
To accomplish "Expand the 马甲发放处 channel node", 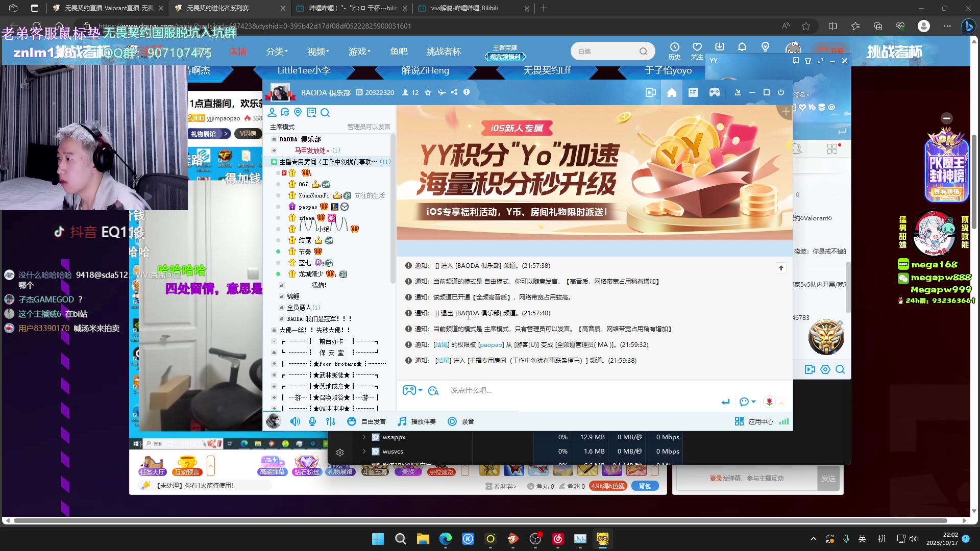I will pos(274,151).
